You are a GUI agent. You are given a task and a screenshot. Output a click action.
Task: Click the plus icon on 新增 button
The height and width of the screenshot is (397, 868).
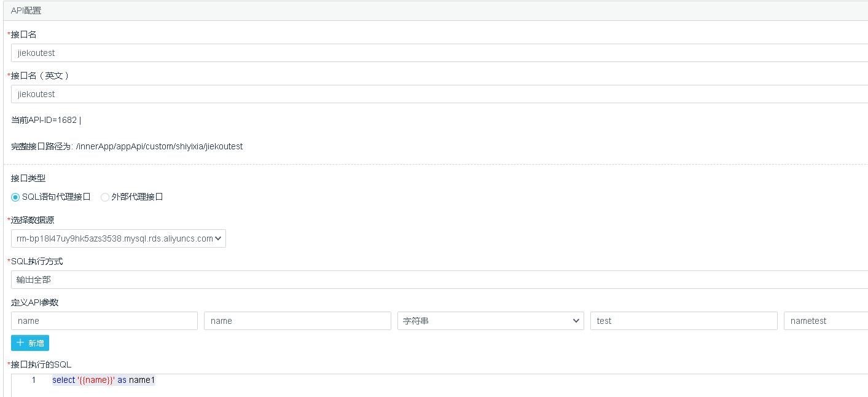(x=20, y=343)
